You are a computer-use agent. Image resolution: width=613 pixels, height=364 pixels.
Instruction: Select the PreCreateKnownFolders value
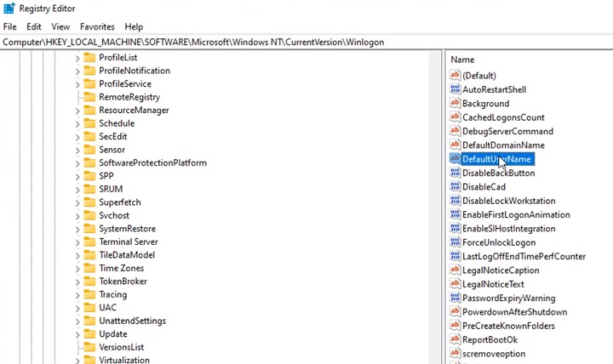[x=508, y=326]
